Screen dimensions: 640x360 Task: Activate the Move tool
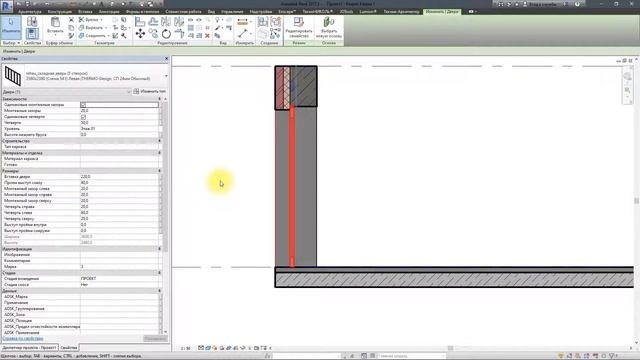[140, 34]
